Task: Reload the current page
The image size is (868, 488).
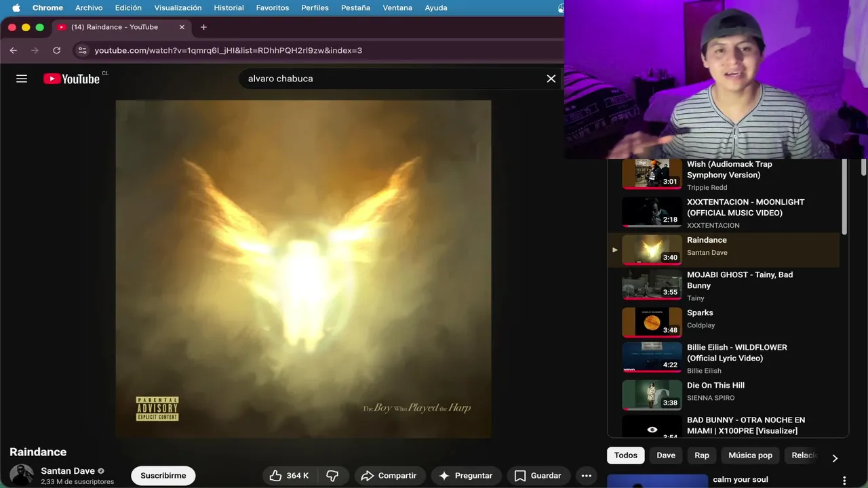Action: click(x=56, y=50)
